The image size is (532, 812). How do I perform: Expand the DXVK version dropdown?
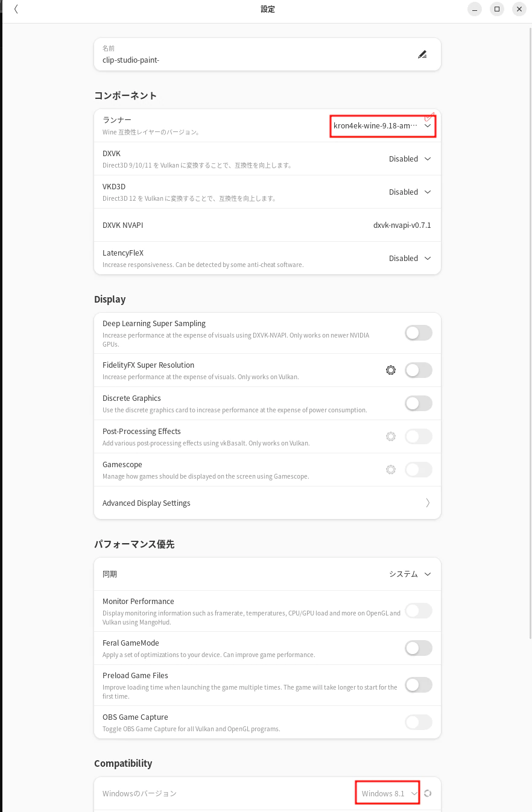(x=410, y=159)
